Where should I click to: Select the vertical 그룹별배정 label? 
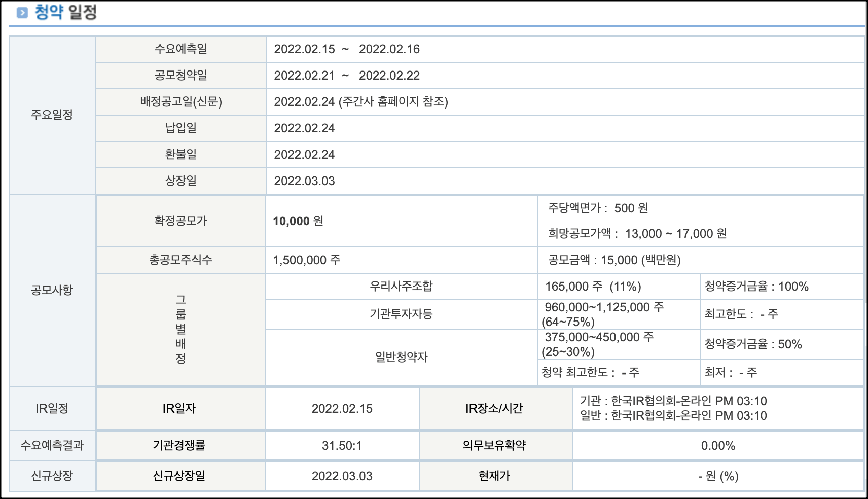point(181,330)
